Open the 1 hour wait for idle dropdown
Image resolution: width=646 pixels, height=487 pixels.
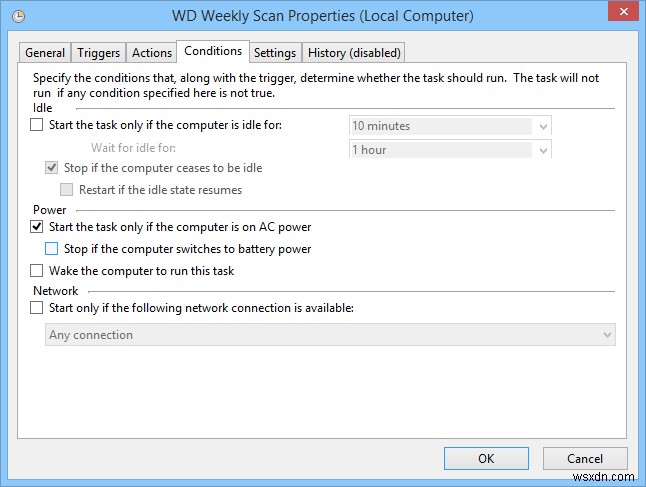[450, 150]
